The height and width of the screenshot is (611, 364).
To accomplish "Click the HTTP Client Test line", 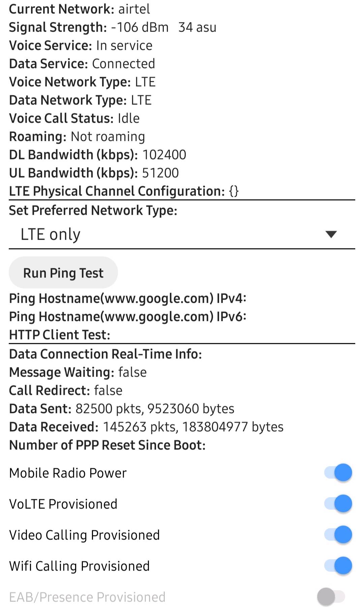I will (x=60, y=335).
